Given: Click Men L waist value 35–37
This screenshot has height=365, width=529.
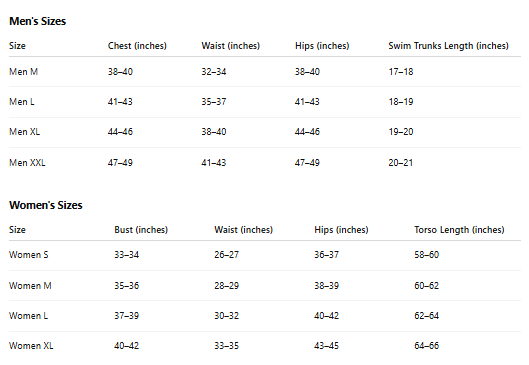Looking at the screenshot, I should click(214, 102).
